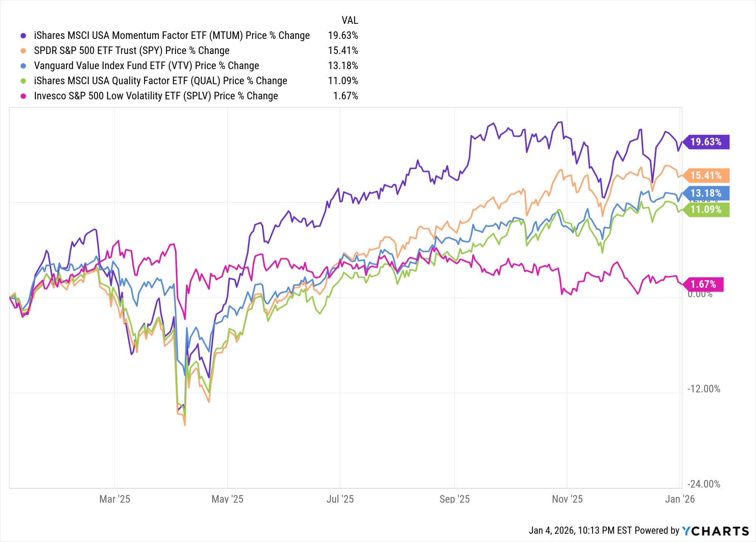Click the Nov '25 axis label
The image size is (756, 542).
click(x=567, y=499)
